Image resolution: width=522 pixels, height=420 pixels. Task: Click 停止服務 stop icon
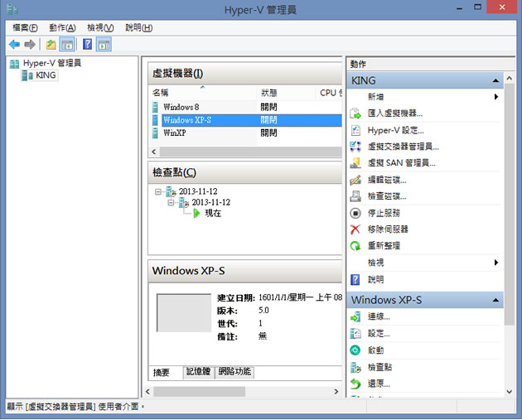click(x=355, y=213)
